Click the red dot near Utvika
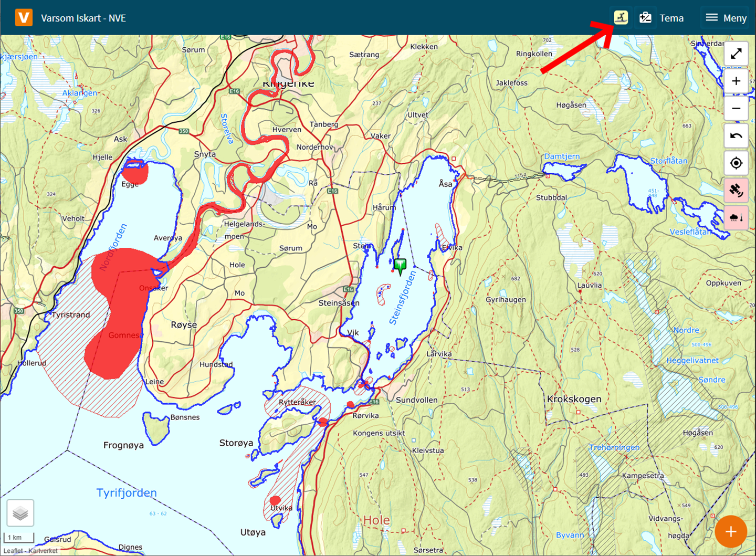Viewport: 756px width, 556px height. 275,500
